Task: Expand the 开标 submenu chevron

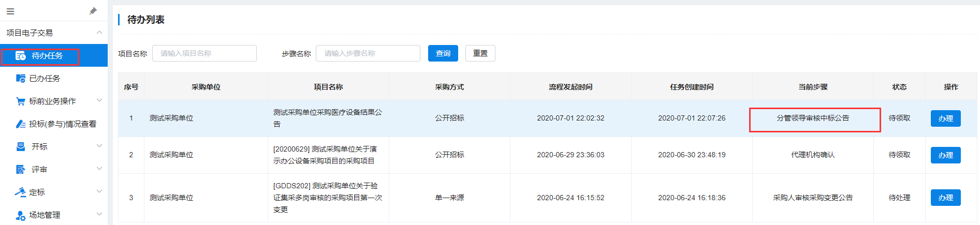Action: point(99,146)
